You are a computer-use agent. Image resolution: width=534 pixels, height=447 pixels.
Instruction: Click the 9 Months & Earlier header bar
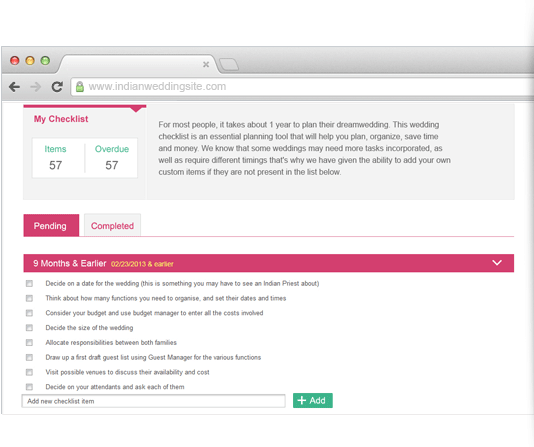[268, 263]
